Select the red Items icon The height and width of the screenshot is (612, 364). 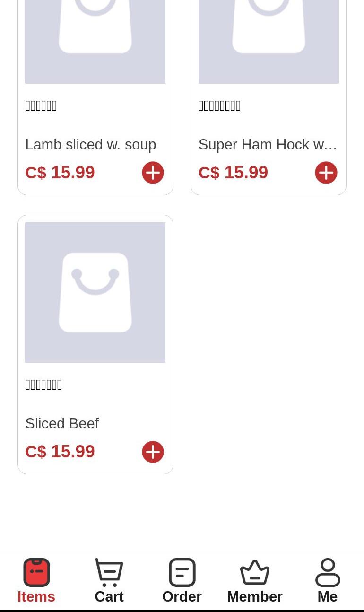pyautogui.click(x=36, y=572)
